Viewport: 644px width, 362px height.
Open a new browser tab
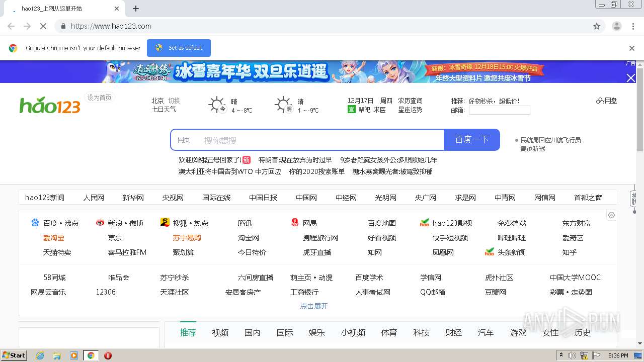[x=136, y=9]
